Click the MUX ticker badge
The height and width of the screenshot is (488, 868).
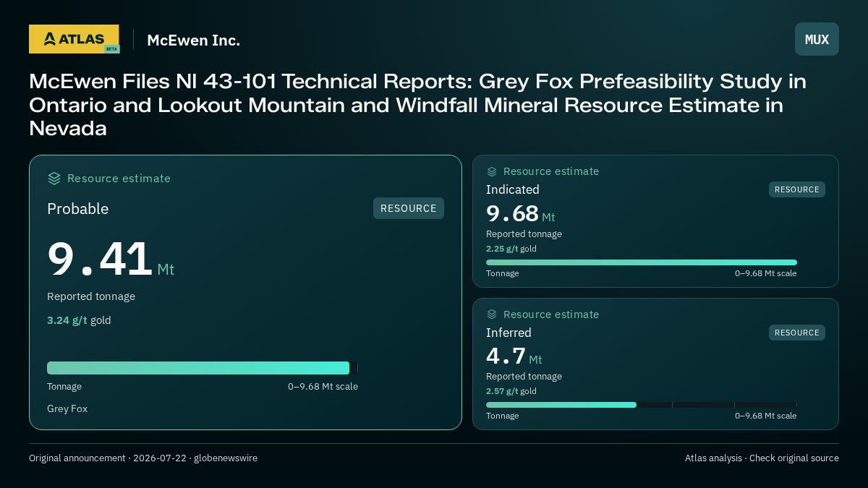pos(817,39)
